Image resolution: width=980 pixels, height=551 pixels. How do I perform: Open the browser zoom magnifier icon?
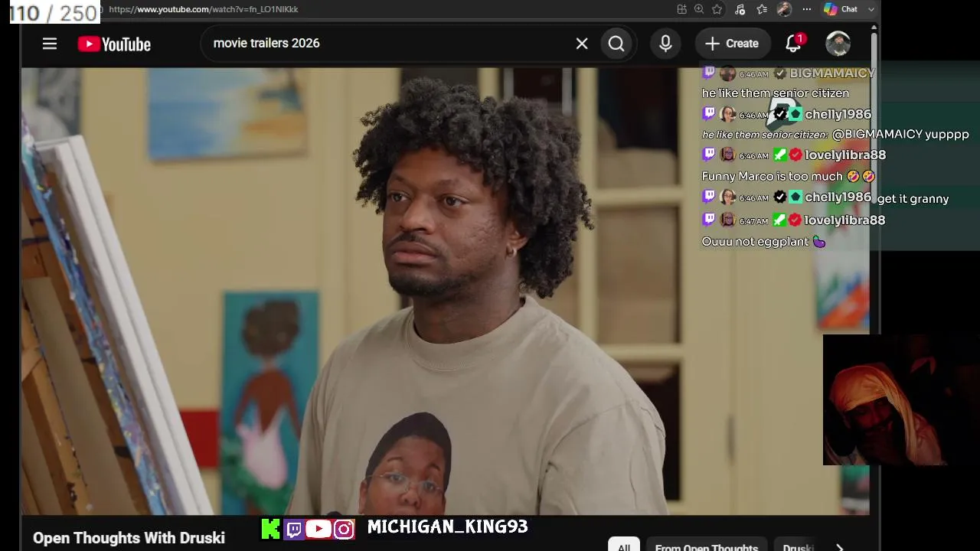[699, 9]
